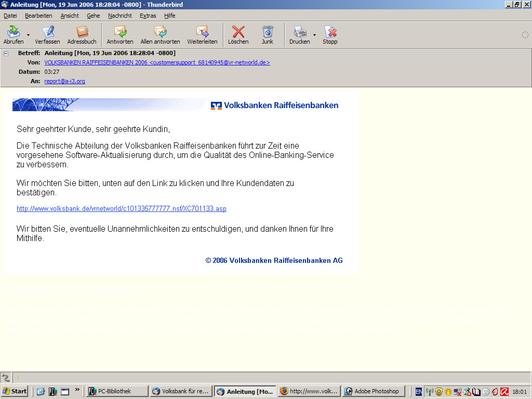This screenshot has height=399, width=532.
Task: Switch to the Volksbank für re... taskbar window
Action: 181,391
